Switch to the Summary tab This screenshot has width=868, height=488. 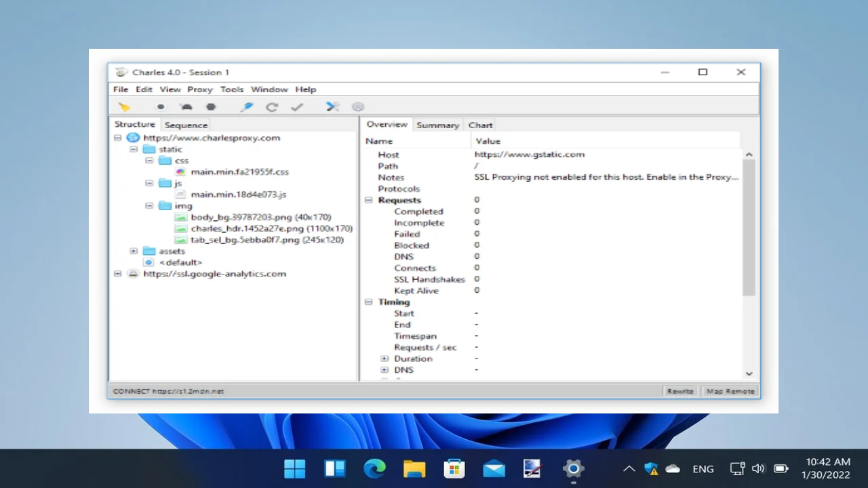437,125
